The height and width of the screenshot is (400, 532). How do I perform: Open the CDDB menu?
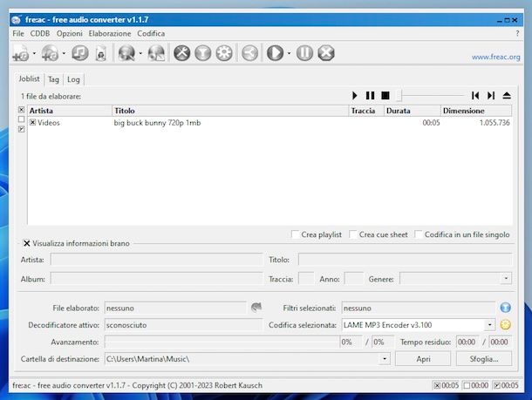click(x=40, y=34)
